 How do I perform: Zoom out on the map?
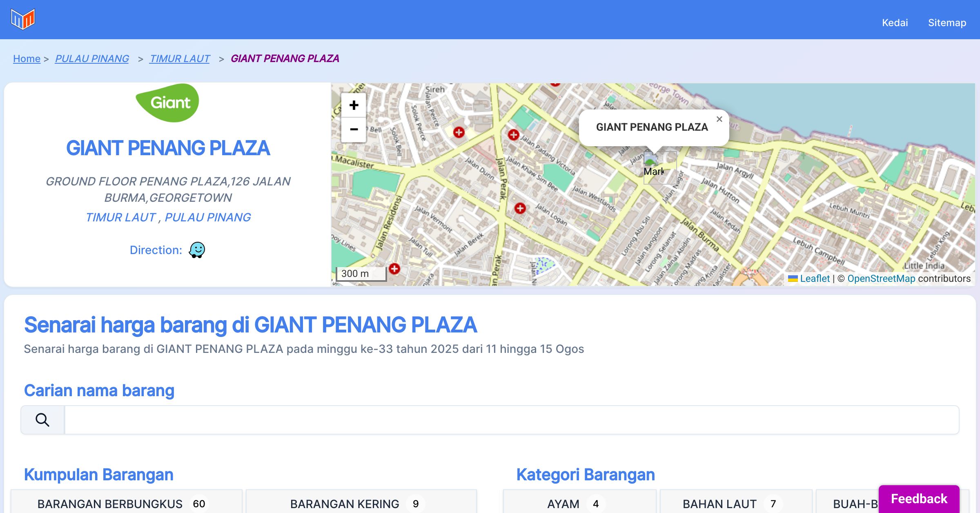click(x=354, y=129)
